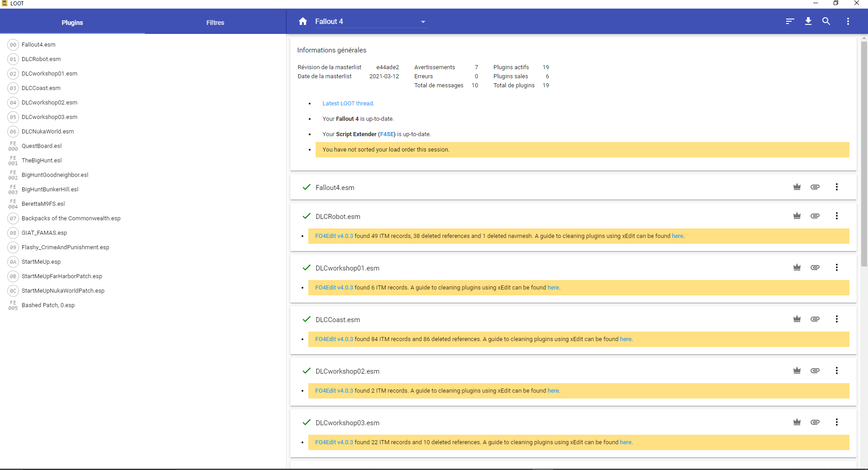Switch to the Plugins tab

point(72,23)
